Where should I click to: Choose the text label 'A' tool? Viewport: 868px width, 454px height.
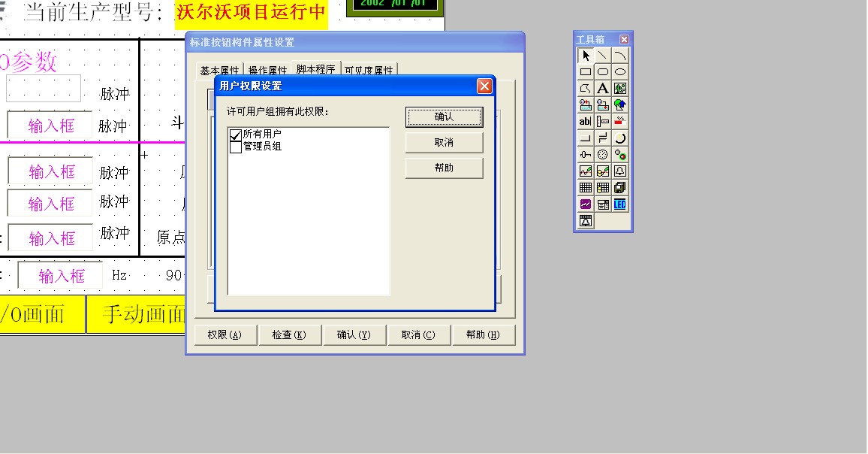(602, 89)
